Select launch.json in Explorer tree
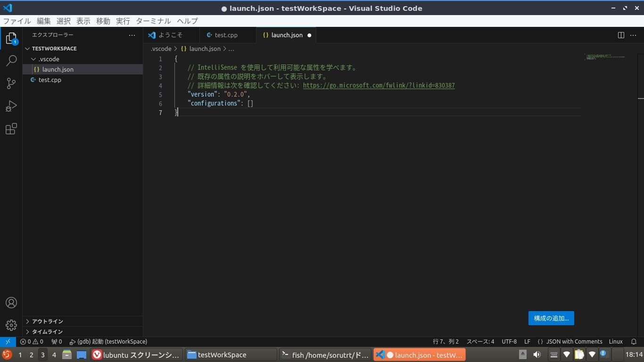The image size is (644, 362). click(x=83, y=69)
